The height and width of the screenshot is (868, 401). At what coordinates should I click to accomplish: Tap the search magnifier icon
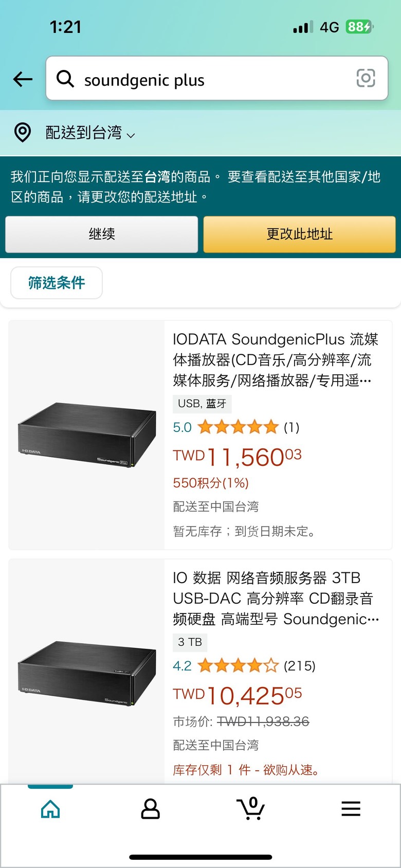pyautogui.click(x=65, y=79)
